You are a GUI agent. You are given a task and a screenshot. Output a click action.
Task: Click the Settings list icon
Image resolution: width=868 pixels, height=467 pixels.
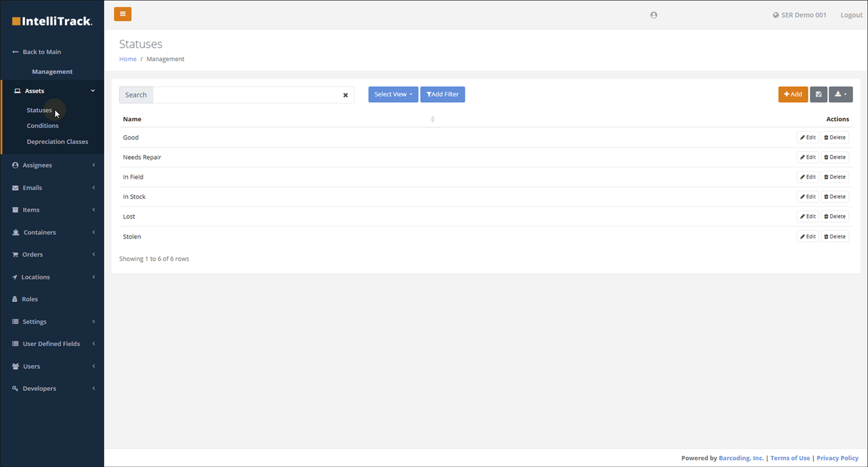tap(15, 321)
